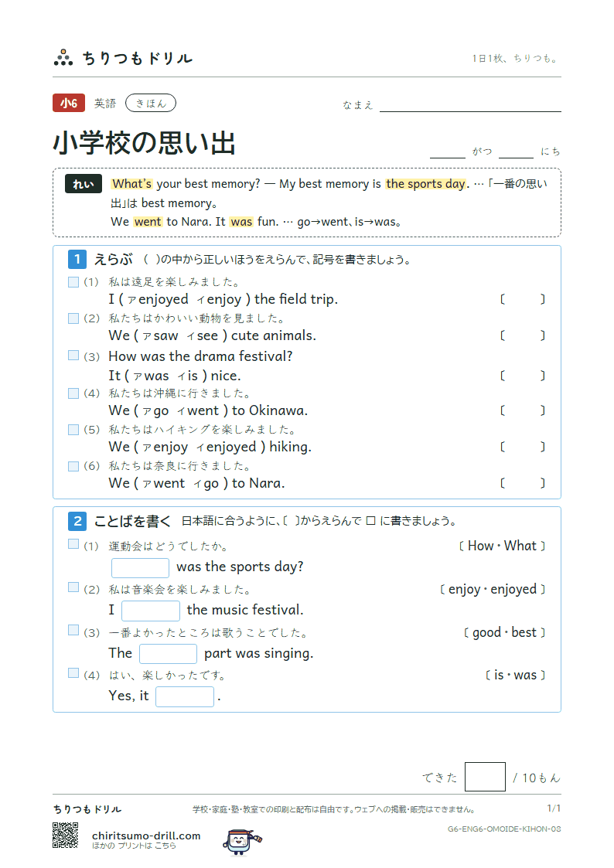Image resolution: width=614 pixels, height=868 pixels.
Task: Click highlighted 'went' in the example
Action: tap(148, 221)
